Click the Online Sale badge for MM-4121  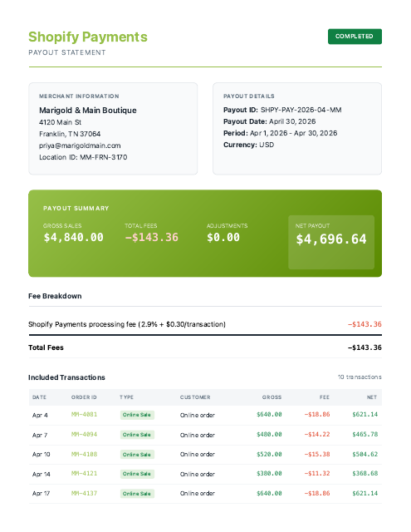(x=137, y=474)
